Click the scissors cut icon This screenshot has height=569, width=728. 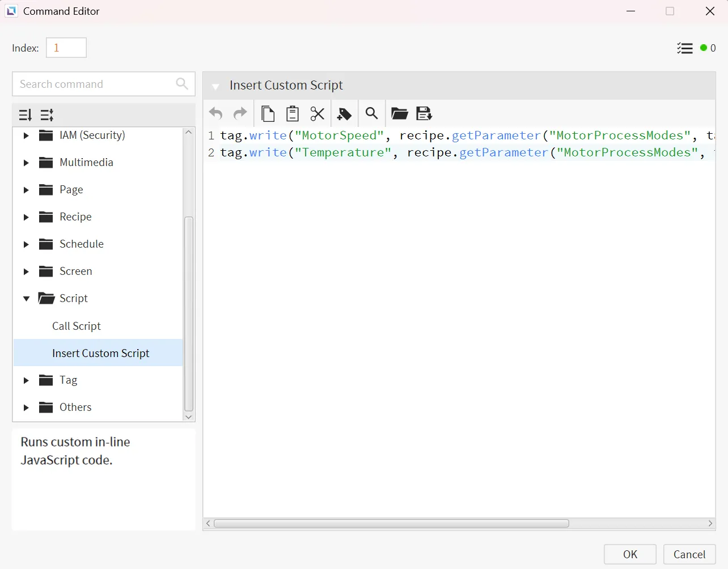pos(318,114)
